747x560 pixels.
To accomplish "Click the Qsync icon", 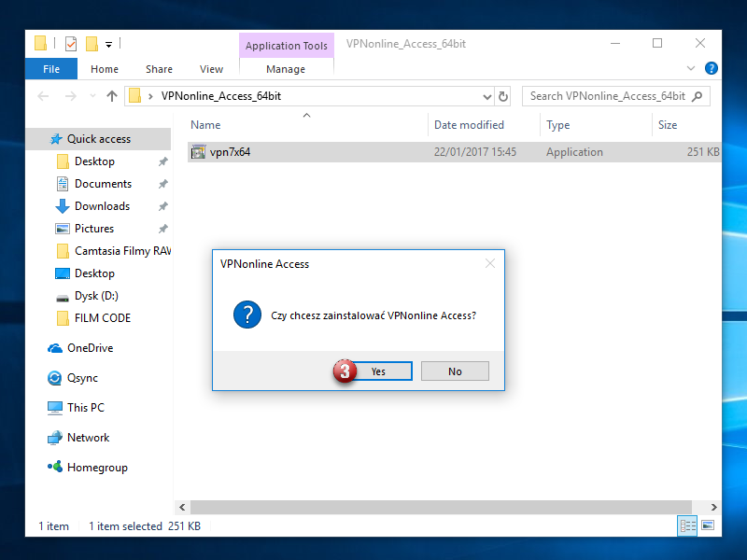I will (x=55, y=378).
